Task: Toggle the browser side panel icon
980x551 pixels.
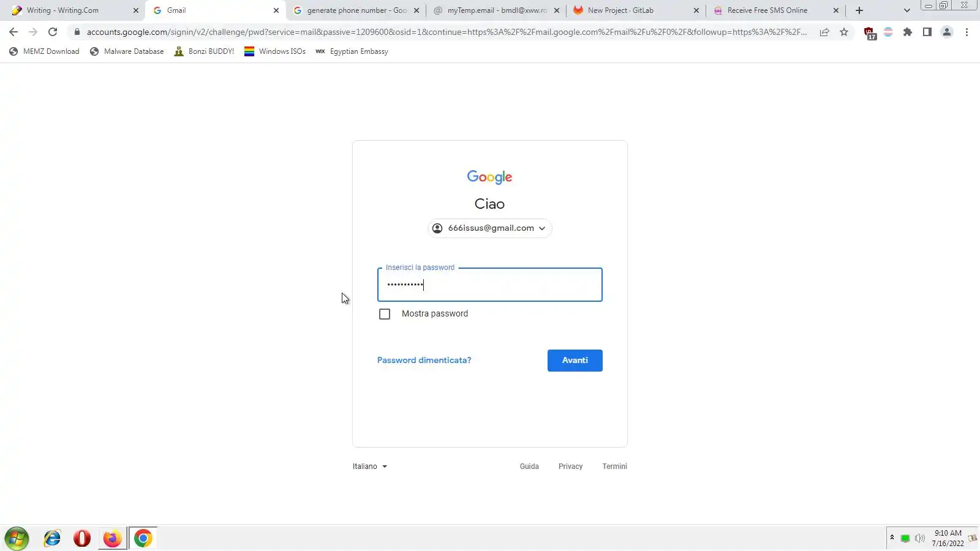Action: [927, 32]
